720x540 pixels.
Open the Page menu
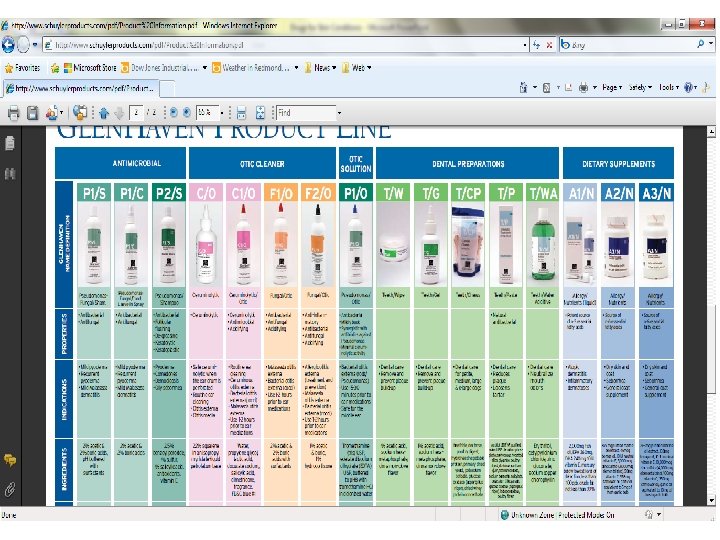point(612,87)
